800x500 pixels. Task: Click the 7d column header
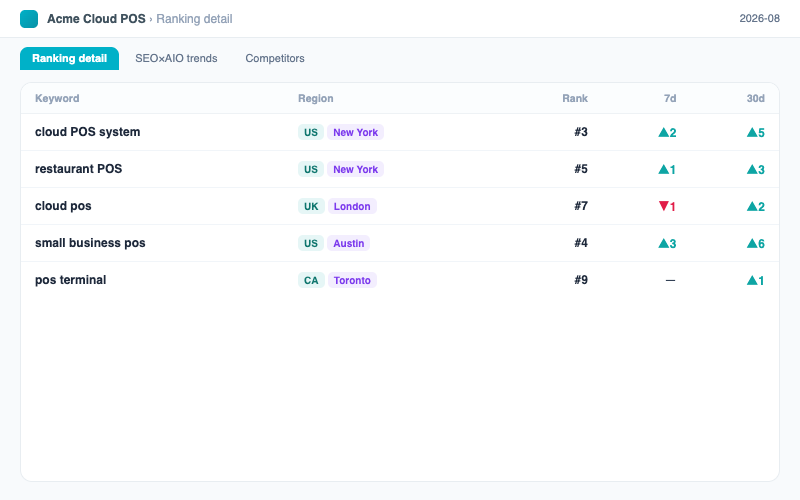coord(670,98)
